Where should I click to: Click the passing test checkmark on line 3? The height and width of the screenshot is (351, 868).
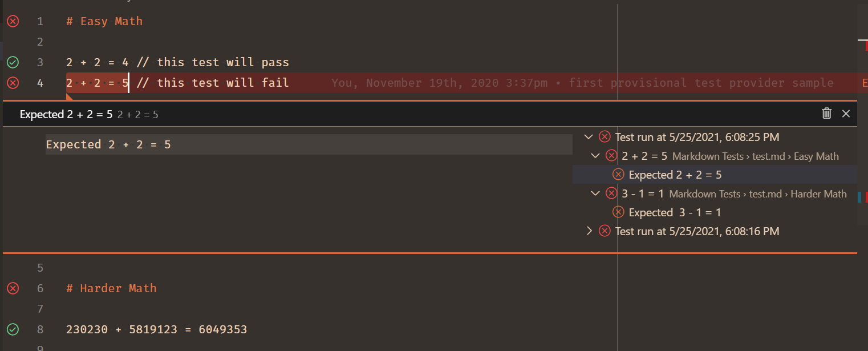click(x=13, y=62)
